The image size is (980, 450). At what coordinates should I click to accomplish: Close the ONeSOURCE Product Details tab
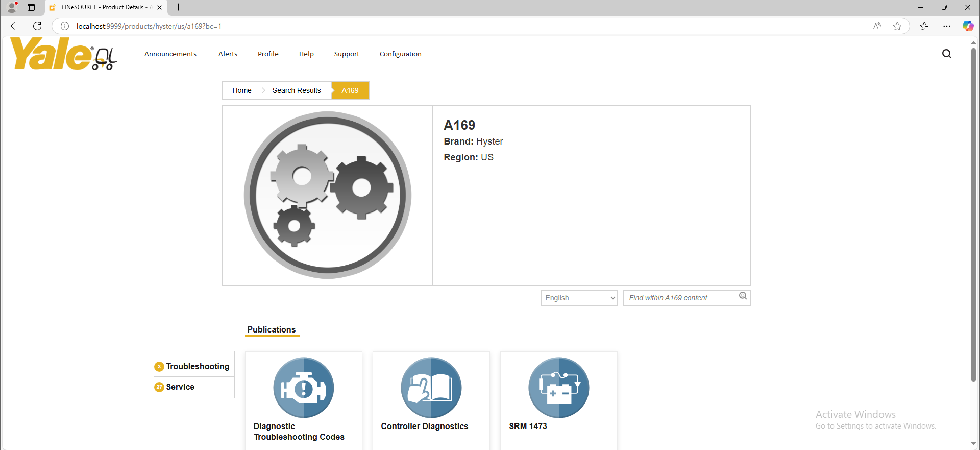(159, 7)
